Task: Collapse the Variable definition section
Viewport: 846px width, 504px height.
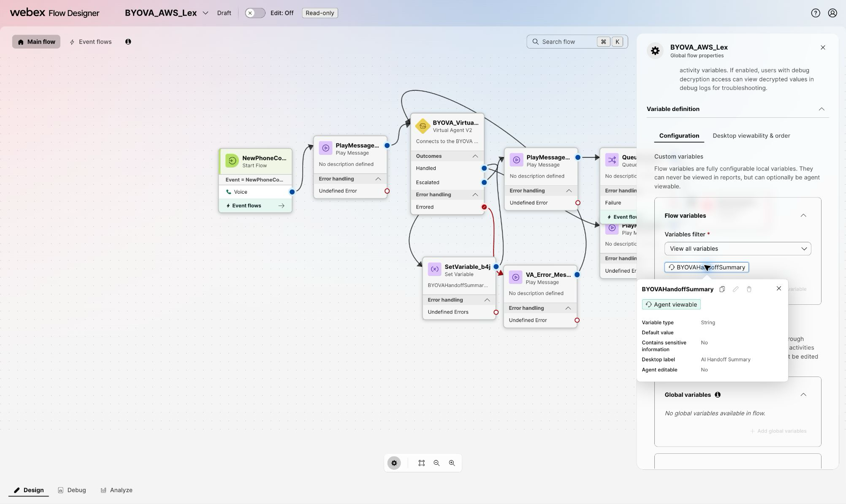Action: click(822, 109)
